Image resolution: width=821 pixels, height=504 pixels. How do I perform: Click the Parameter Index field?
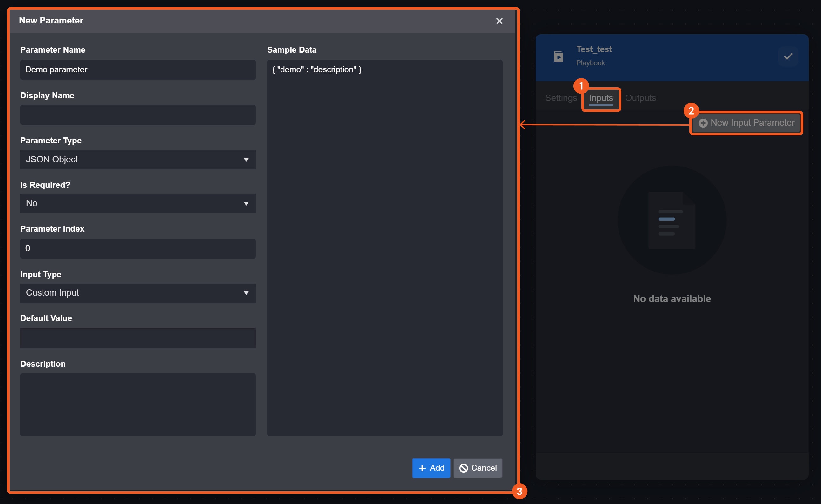[138, 248]
